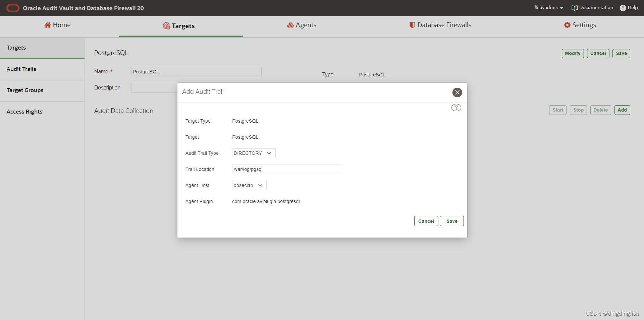Click the dialog help question mark icon
This screenshot has height=320, width=644.
point(456,108)
